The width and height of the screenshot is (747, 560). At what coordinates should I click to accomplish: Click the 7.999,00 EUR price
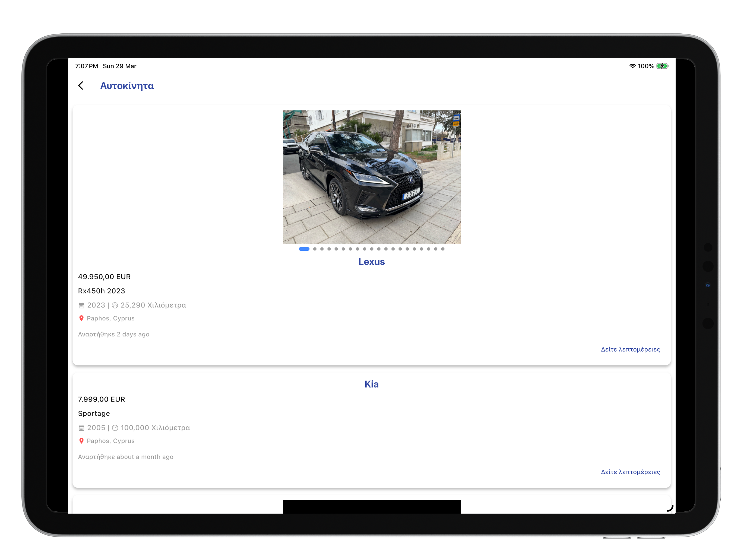pos(102,399)
